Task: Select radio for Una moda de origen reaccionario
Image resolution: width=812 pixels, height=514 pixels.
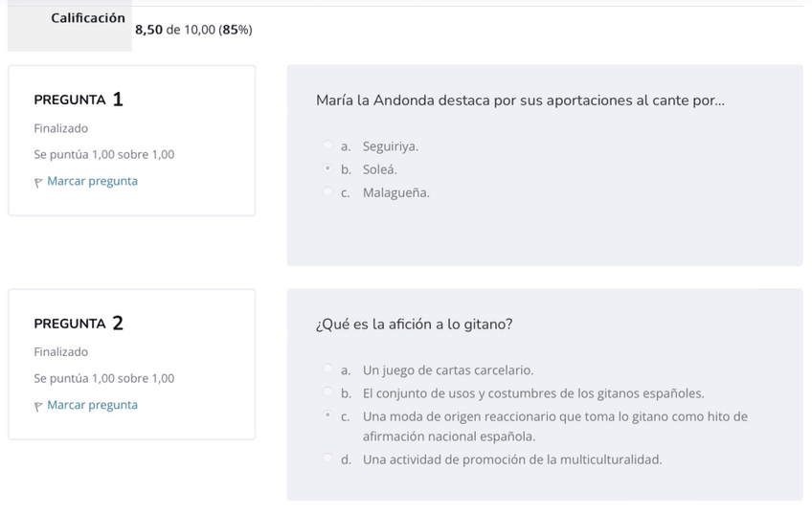Action: 327,416
